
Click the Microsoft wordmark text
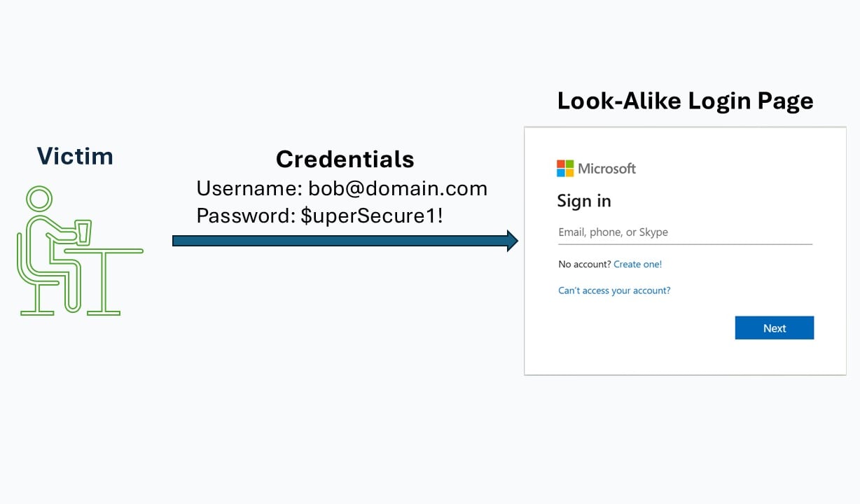tap(606, 169)
